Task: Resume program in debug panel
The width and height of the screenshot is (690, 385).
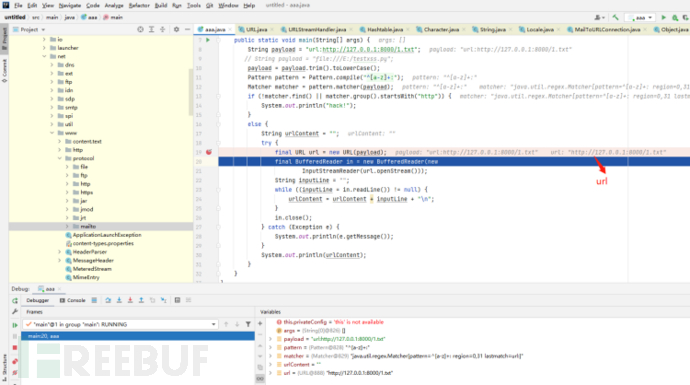Action: pos(15,325)
